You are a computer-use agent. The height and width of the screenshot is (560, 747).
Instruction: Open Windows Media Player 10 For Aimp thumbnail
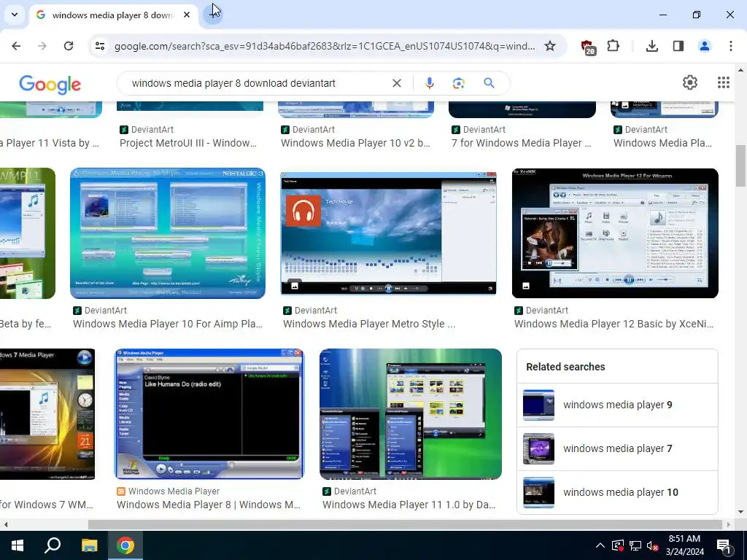(168, 233)
